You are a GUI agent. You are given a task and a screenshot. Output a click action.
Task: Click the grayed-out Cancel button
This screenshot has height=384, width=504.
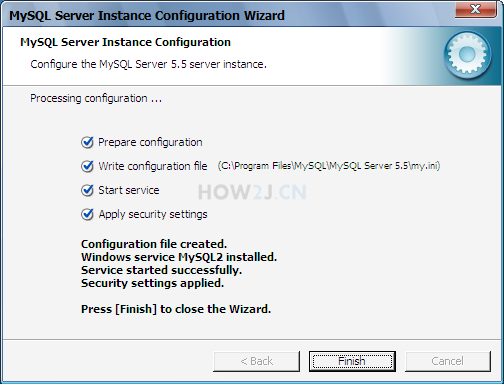coord(448,361)
